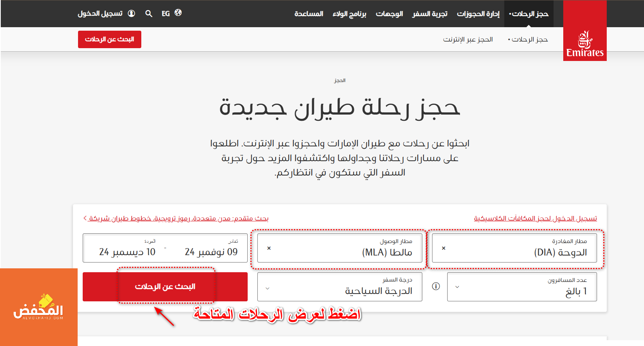Clear the arrival airport Manila field

(x=269, y=248)
